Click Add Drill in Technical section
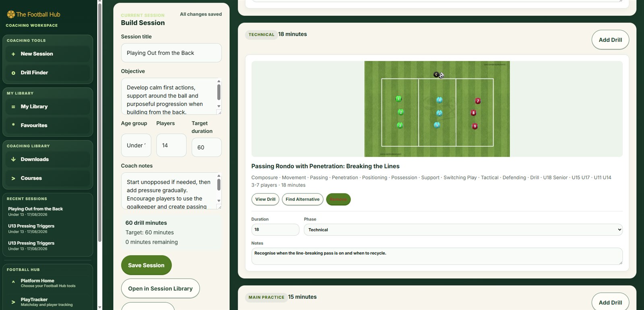Image resolution: width=644 pixels, height=310 pixels. (610, 40)
